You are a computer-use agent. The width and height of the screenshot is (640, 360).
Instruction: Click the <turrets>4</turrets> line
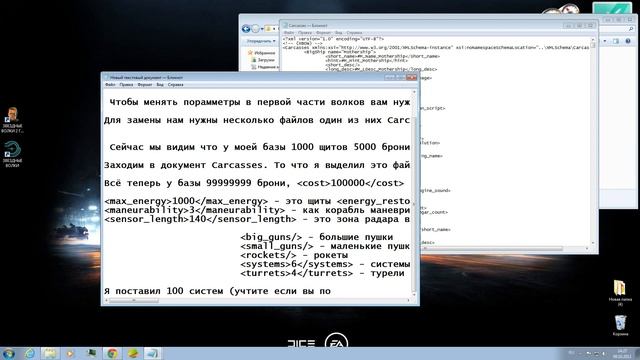coord(322,273)
